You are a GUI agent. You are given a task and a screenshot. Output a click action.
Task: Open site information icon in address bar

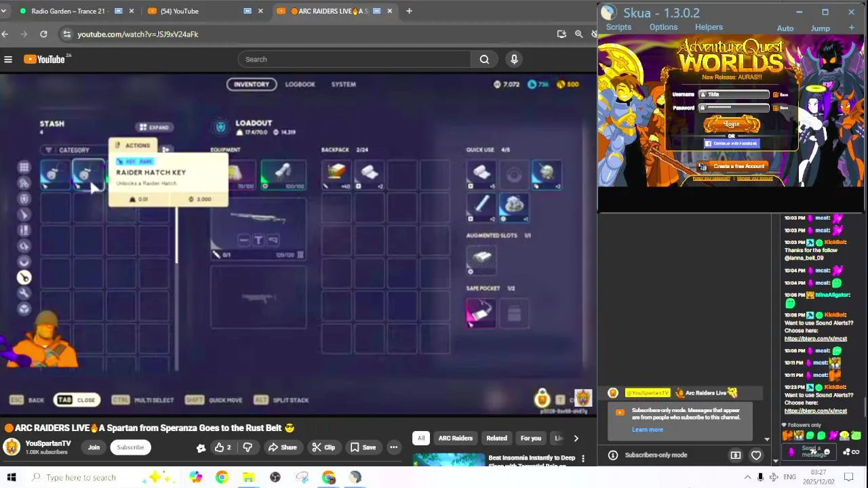click(x=66, y=34)
